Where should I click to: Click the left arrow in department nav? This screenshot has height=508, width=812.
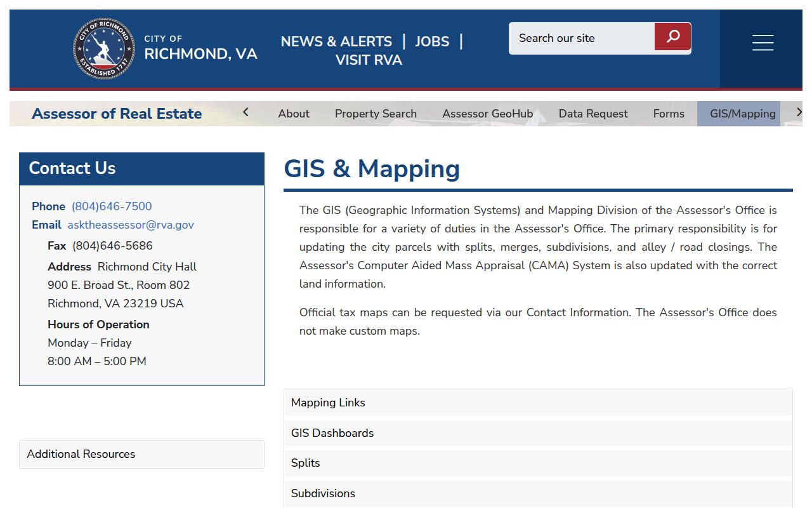(x=246, y=112)
